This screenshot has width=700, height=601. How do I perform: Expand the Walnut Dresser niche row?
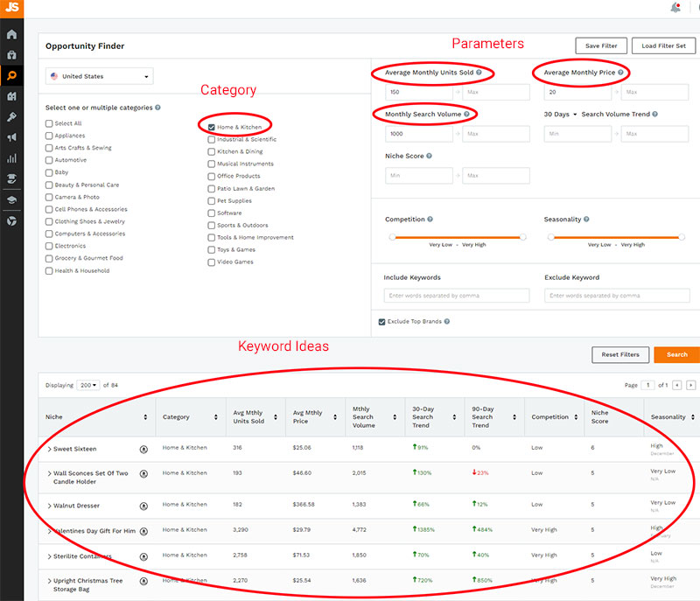tap(50, 506)
